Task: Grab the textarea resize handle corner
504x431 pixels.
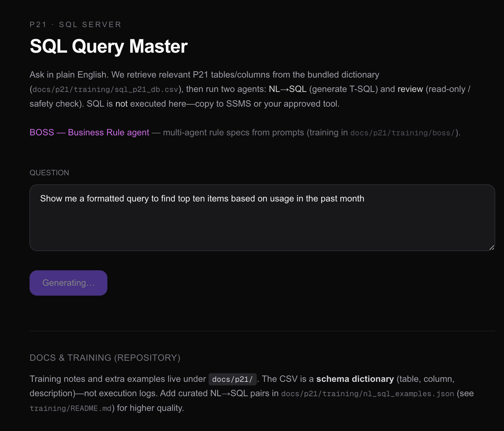Action: [x=492, y=248]
